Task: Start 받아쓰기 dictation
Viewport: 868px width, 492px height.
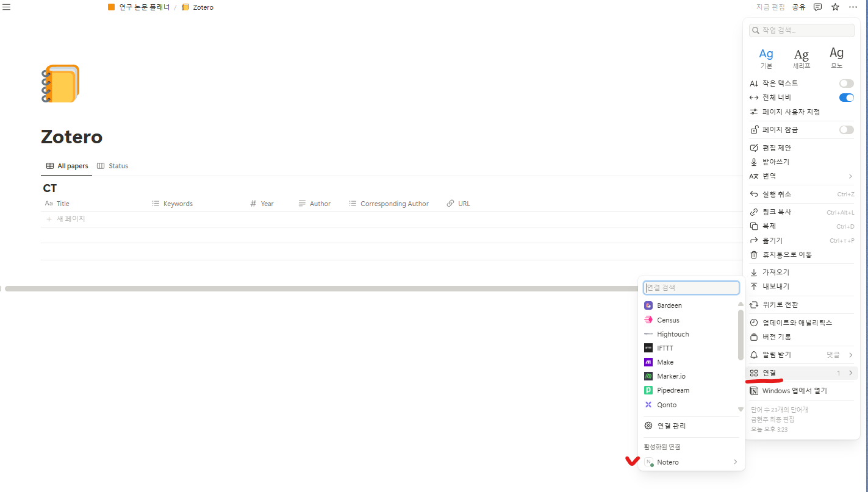Action: coord(802,162)
